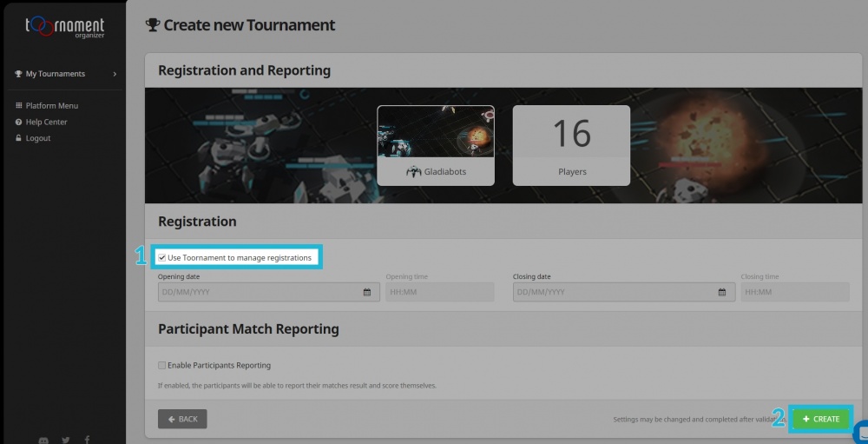The width and height of the screenshot is (868, 444).
Task: Click the Gladiabots robot icon
Action: point(413,172)
